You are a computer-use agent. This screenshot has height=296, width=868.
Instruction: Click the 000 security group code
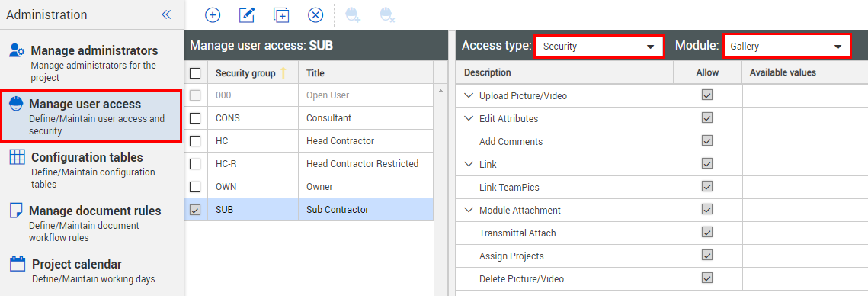[223, 95]
